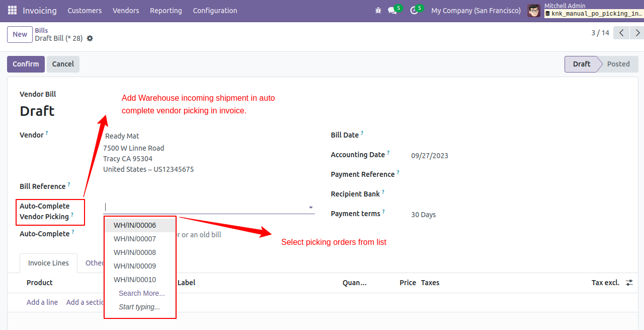Click Bill Date help question mark
The image size is (644, 330).
pyautogui.click(x=362, y=133)
